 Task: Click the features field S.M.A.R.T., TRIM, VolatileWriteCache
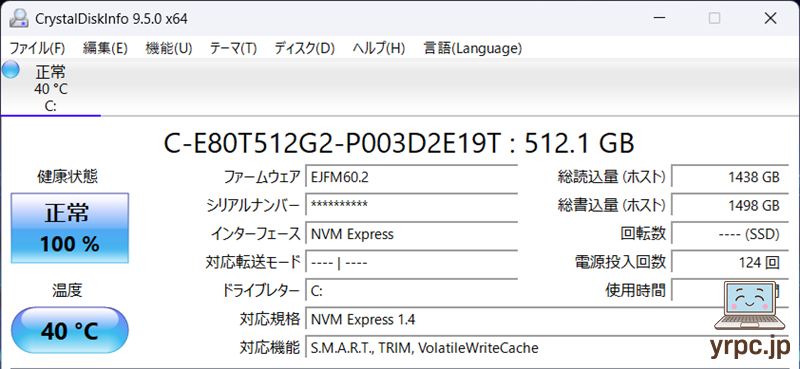(x=547, y=348)
